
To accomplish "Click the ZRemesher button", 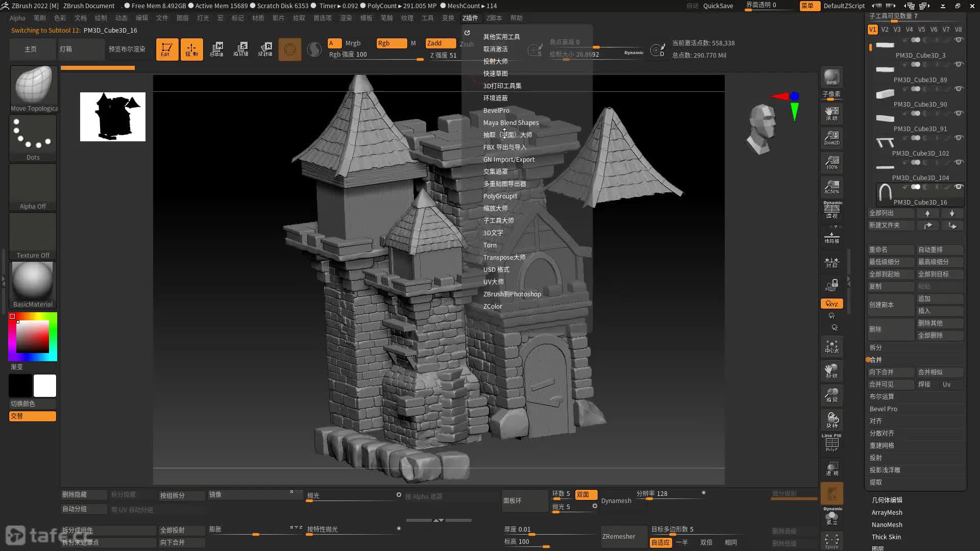I will click(624, 536).
